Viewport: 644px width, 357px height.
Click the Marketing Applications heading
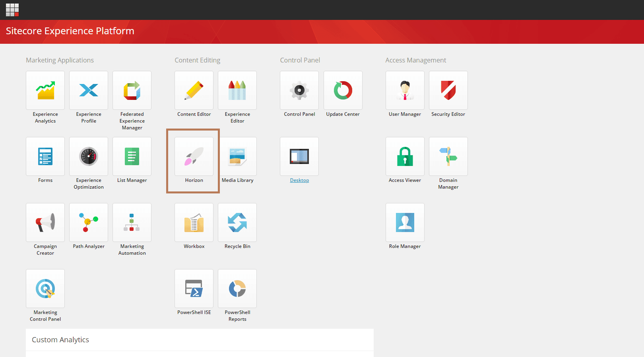pyautogui.click(x=60, y=60)
